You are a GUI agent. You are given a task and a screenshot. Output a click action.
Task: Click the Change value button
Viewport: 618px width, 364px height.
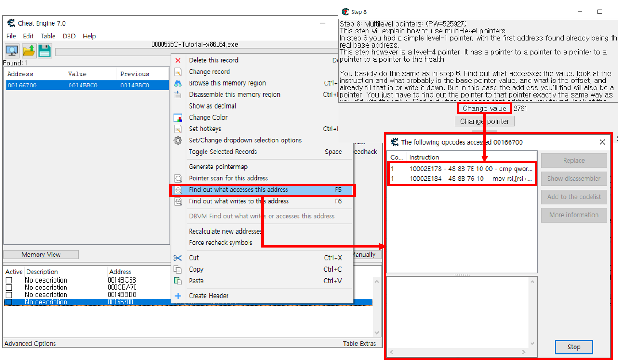point(484,109)
